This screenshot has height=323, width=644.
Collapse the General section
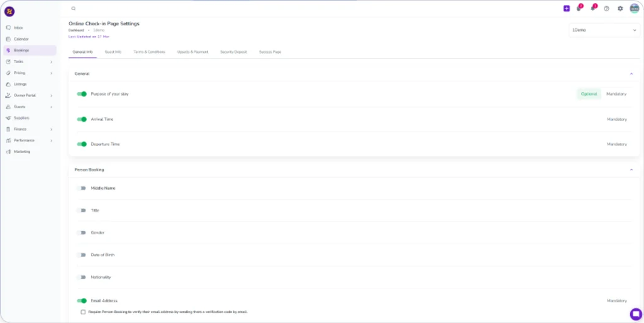[631, 74]
